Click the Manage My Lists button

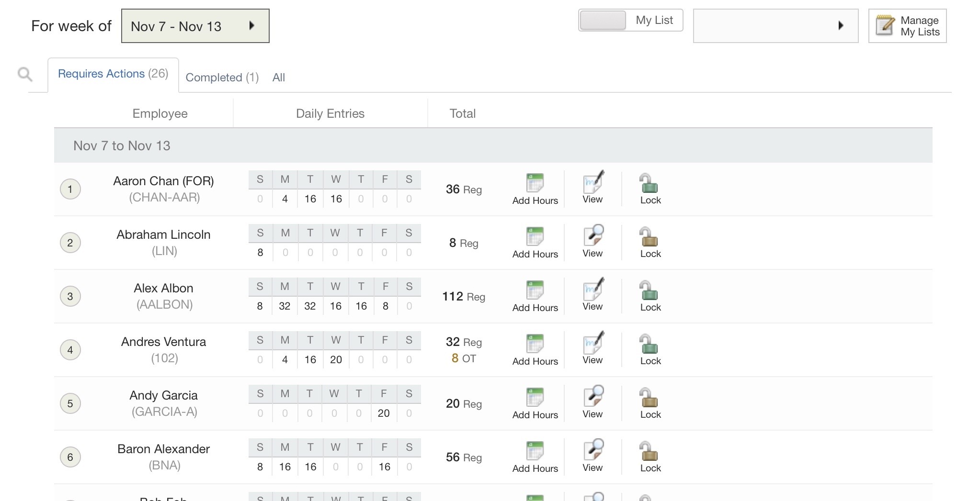[907, 26]
